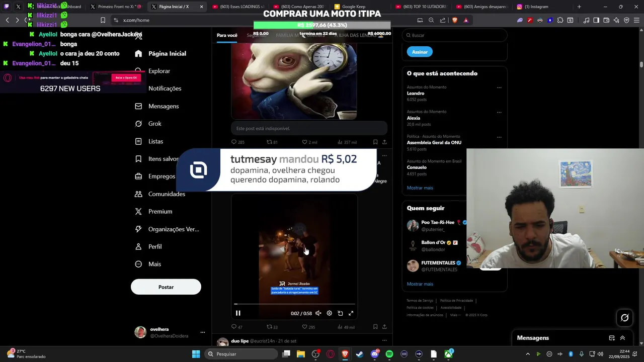Bookmark the video post
This screenshot has width=644, height=362.
[375, 327]
